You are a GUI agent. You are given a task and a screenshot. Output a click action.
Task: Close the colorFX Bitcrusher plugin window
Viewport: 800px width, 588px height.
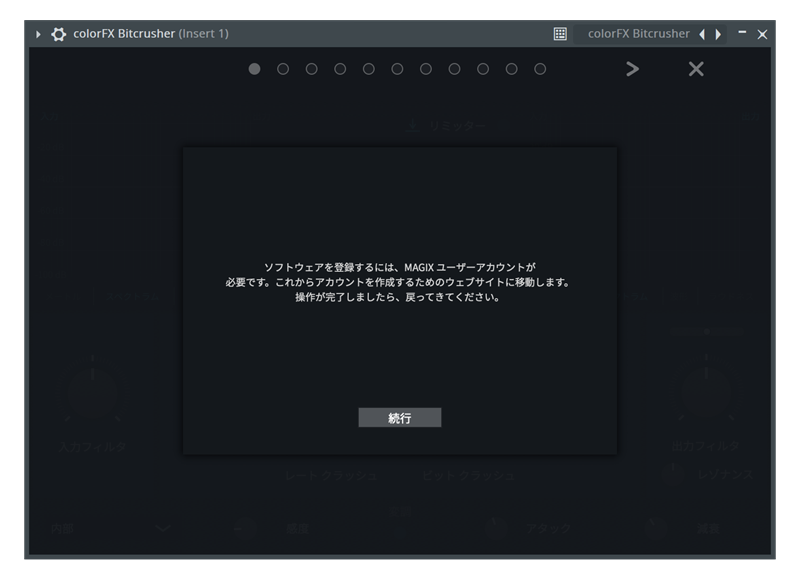pos(762,34)
